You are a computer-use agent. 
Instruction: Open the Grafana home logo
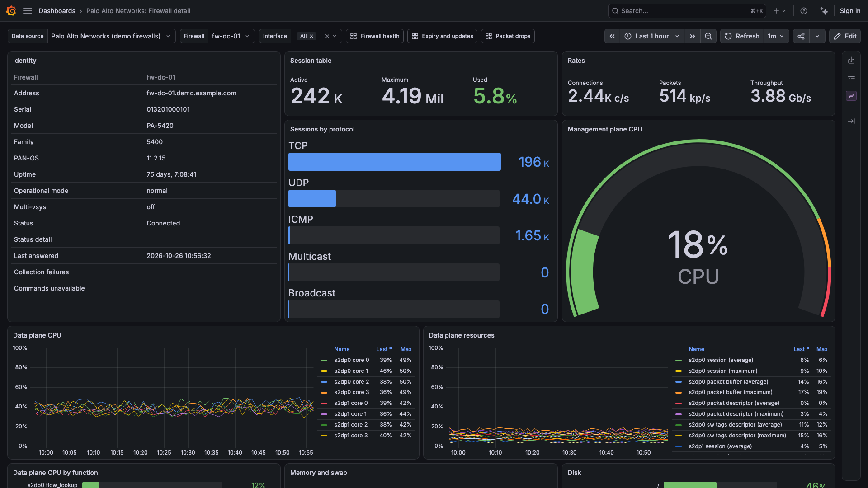tap(11, 11)
